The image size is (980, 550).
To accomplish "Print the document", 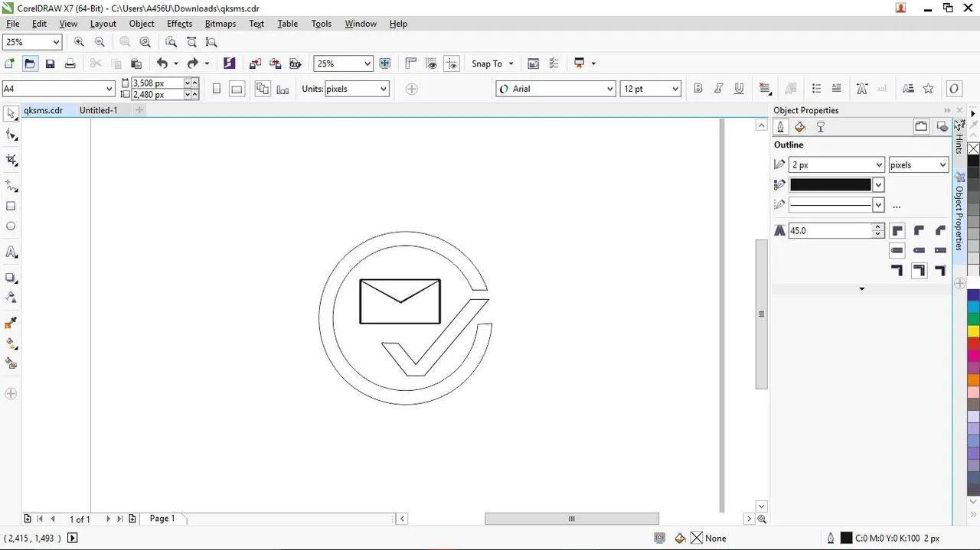I will 70,63.
